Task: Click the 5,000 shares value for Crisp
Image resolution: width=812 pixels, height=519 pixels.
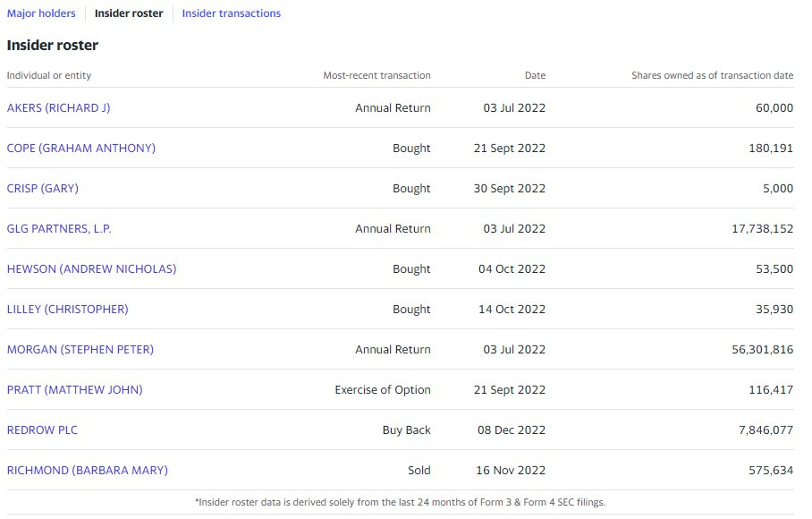Action: (778, 189)
